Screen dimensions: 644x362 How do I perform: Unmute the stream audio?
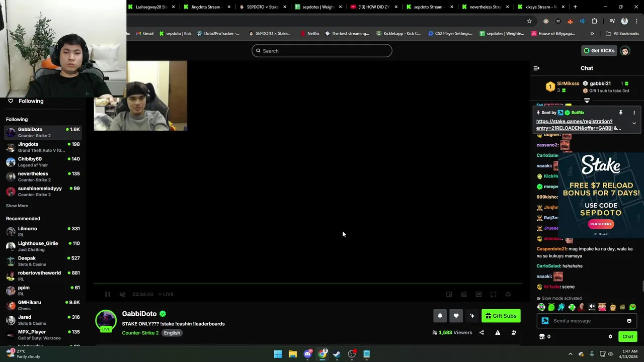(x=122, y=294)
